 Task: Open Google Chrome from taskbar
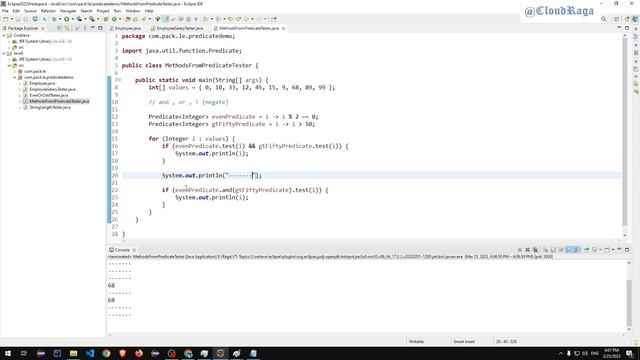click(106, 353)
